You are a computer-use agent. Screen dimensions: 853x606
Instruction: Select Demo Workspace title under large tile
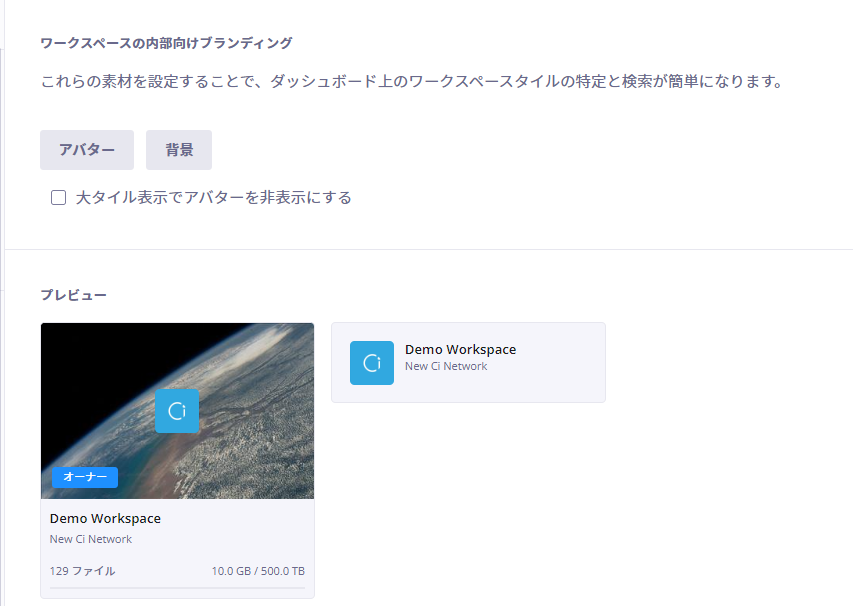point(105,519)
